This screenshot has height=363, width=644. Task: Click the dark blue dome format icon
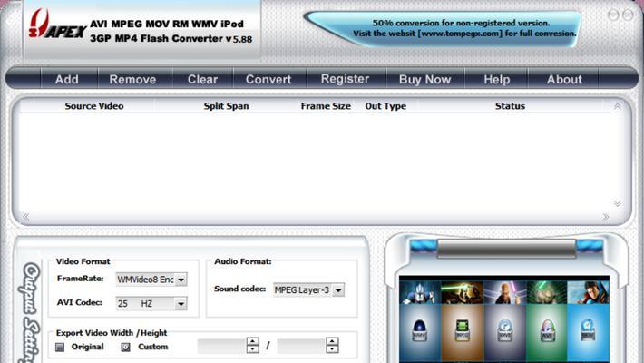(419, 330)
